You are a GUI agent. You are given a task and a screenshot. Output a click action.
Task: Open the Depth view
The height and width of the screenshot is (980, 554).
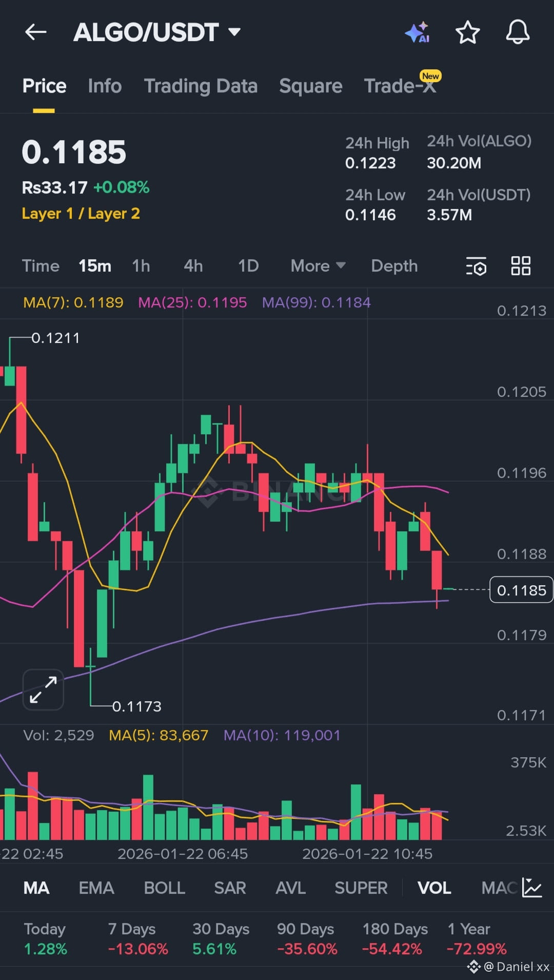coord(394,266)
